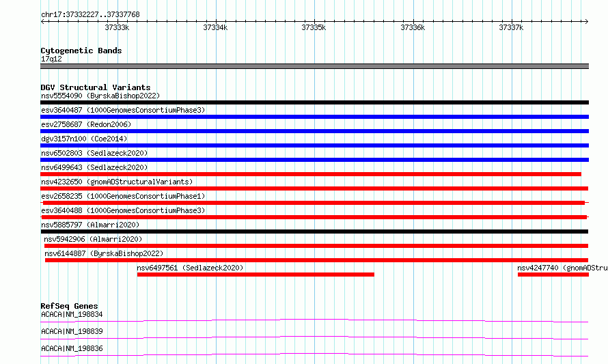Click the red bar of nsv6499643
The width and height of the screenshot is (608, 364).
point(311,174)
